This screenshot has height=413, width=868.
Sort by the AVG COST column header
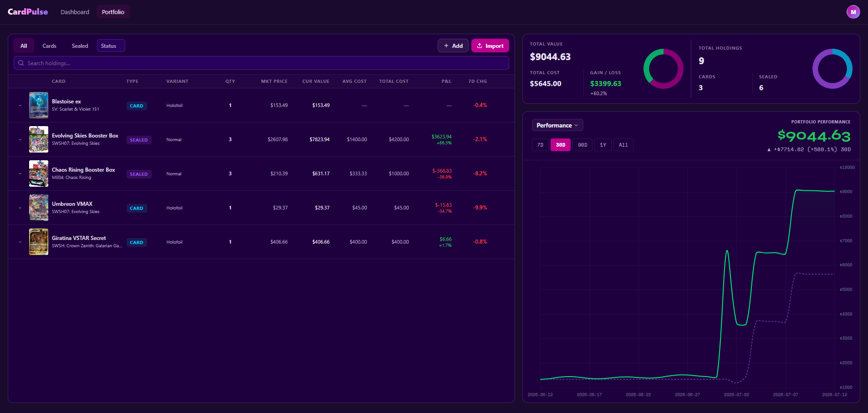(x=354, y=81)
